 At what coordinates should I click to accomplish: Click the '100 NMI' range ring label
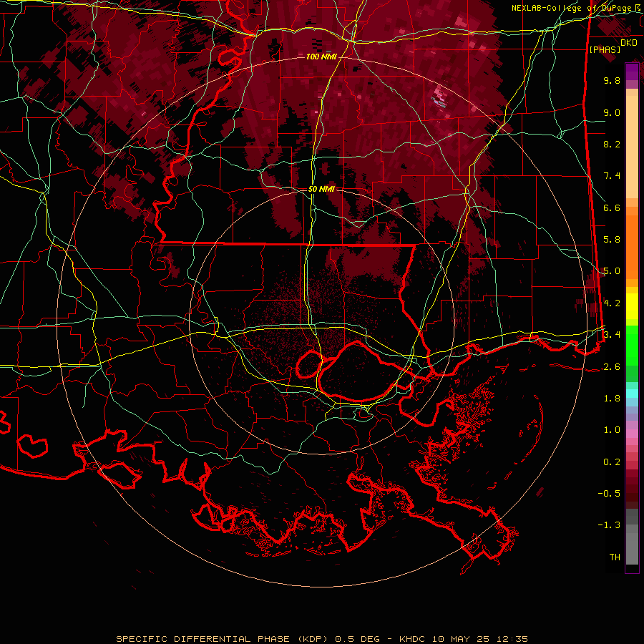point(321,57)
